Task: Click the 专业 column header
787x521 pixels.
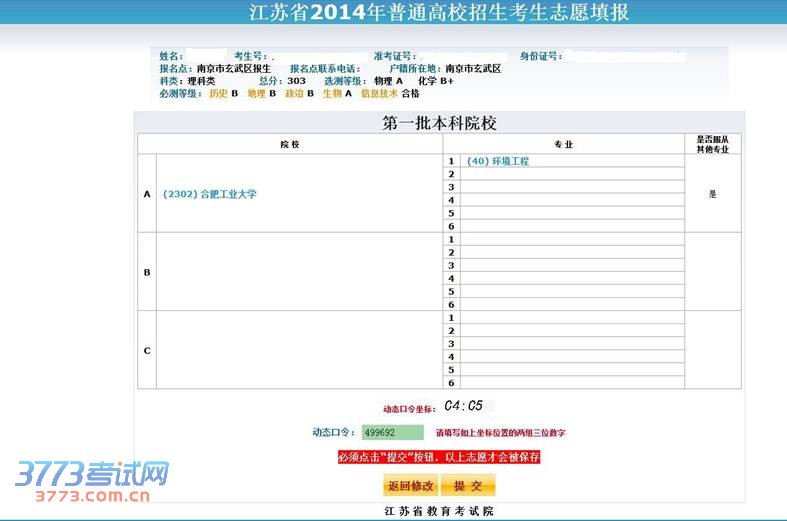Action: coord(563,145)
